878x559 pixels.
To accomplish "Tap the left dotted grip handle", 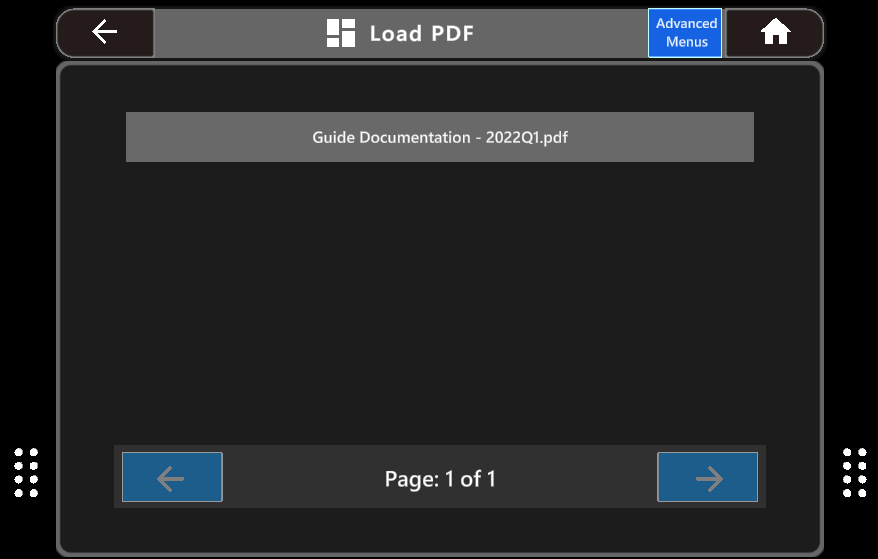I will pos(27,472).
